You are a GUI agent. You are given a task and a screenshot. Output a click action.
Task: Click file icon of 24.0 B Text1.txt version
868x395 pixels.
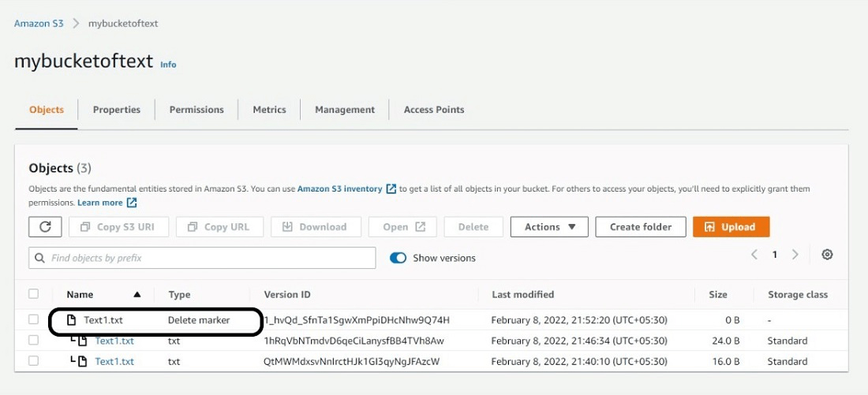(x=82, y=341)
